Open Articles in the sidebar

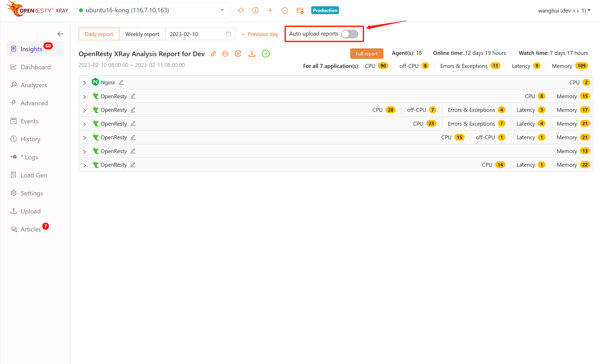35,229
